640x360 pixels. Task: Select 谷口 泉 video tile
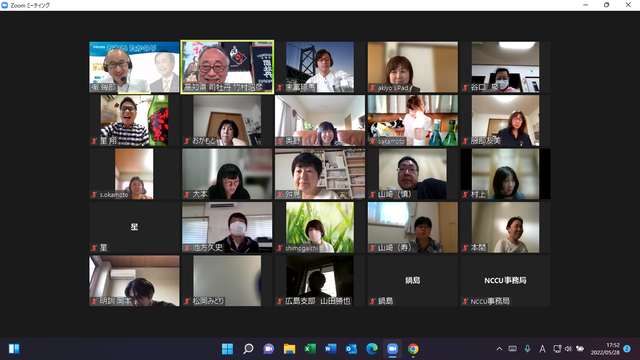(x=505, y=67)
